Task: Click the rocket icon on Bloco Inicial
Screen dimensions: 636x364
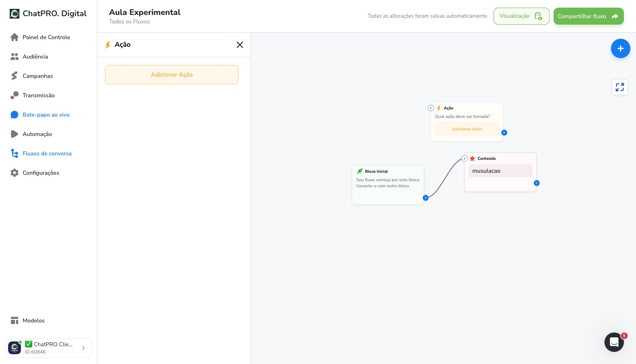Action: [x=360, y=171]
